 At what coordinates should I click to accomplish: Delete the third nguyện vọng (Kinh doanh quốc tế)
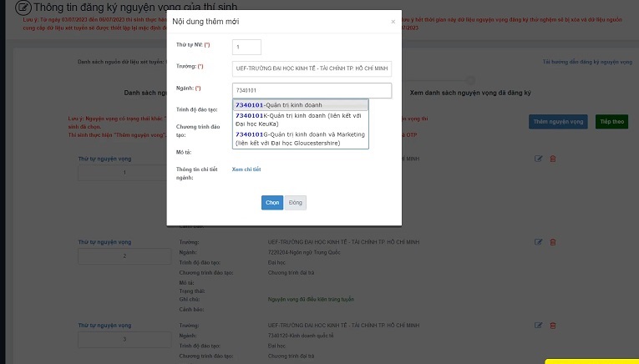pyautogui.click(x=552, y=325)
